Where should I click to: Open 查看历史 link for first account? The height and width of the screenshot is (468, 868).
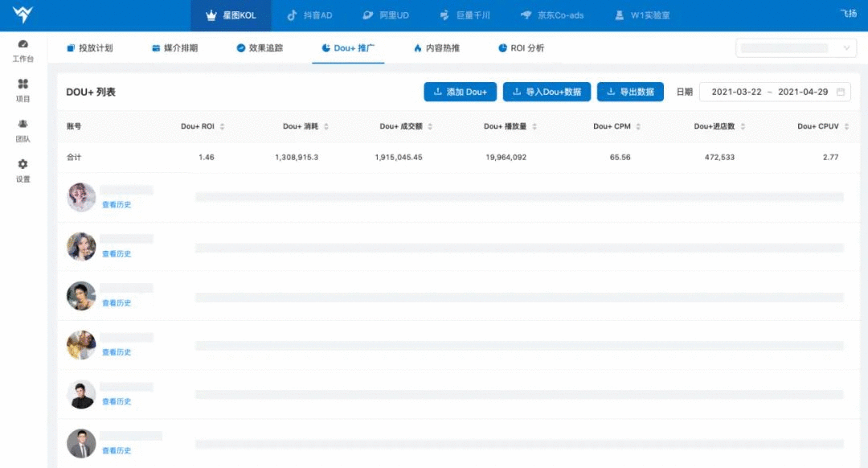(x=117, y=204)
